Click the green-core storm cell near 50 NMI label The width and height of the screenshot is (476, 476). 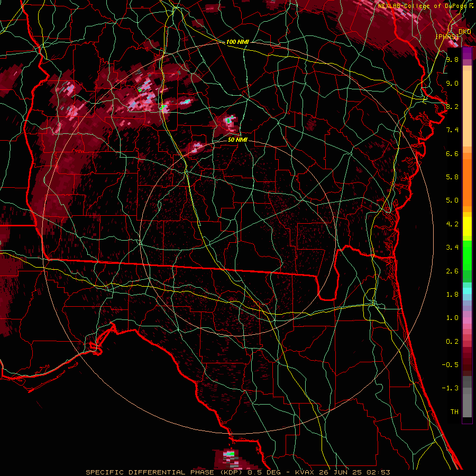pyautogui.click(x=229, y=122)
